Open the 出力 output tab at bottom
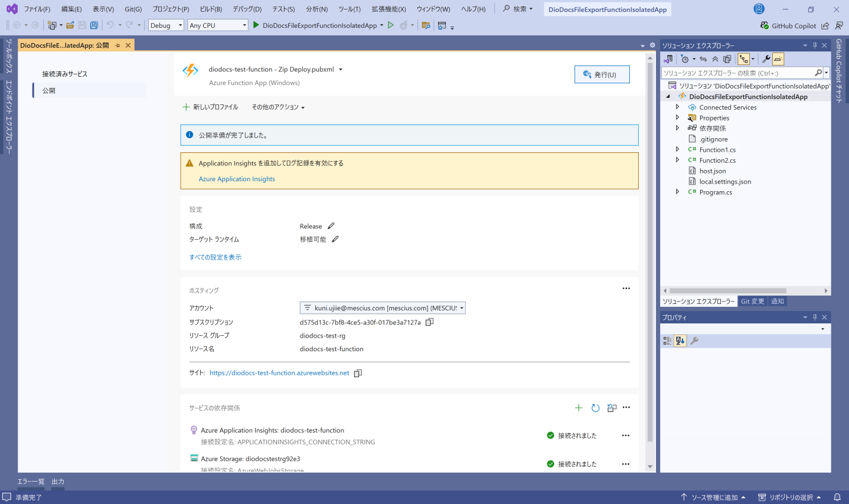849x504 pixels. tap(58, 482)
